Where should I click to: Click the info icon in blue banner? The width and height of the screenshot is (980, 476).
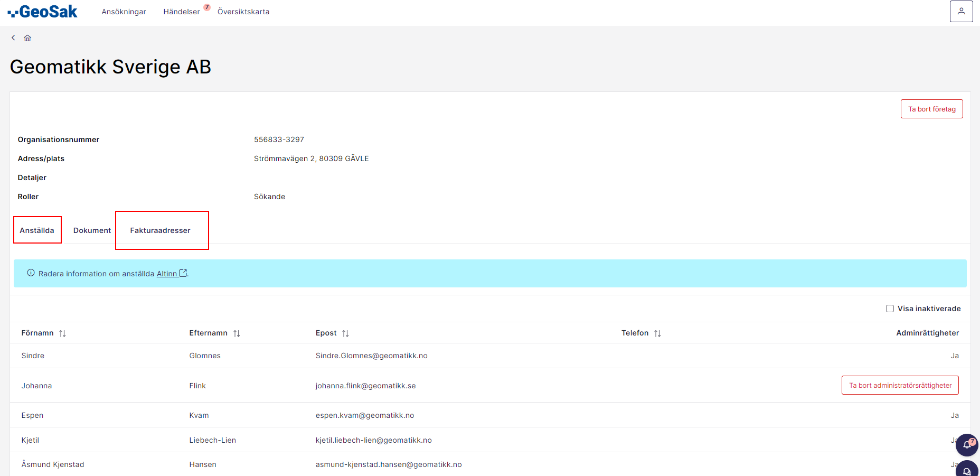[x=31, y=273]
